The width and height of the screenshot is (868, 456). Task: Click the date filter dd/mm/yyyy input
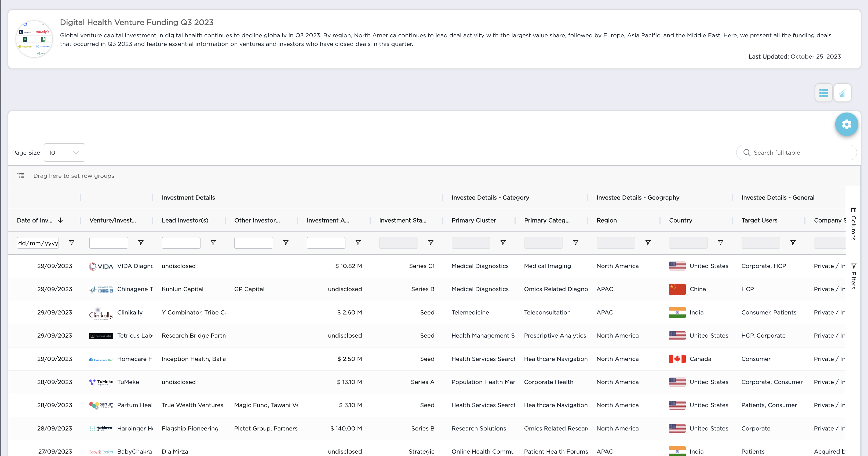38,243
